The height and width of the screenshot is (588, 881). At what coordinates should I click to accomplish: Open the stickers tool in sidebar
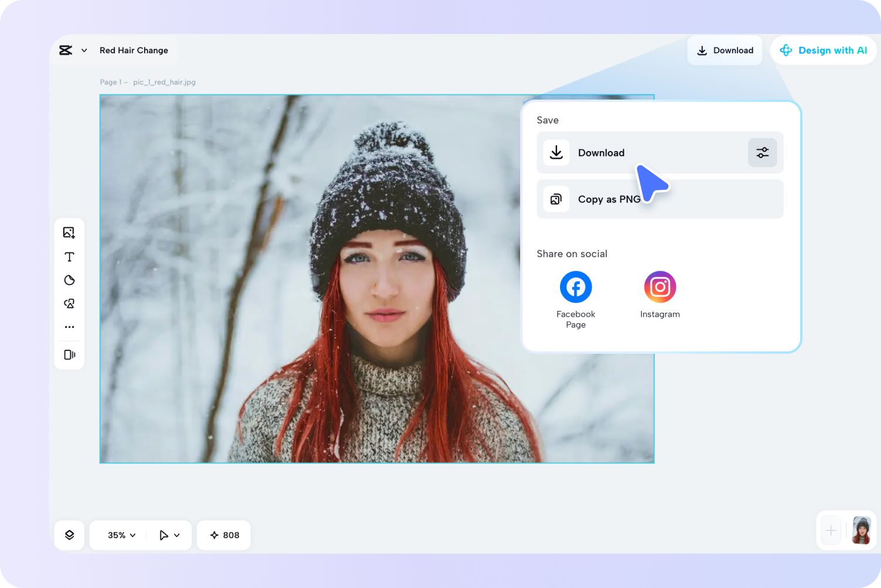tap(69, 280)
